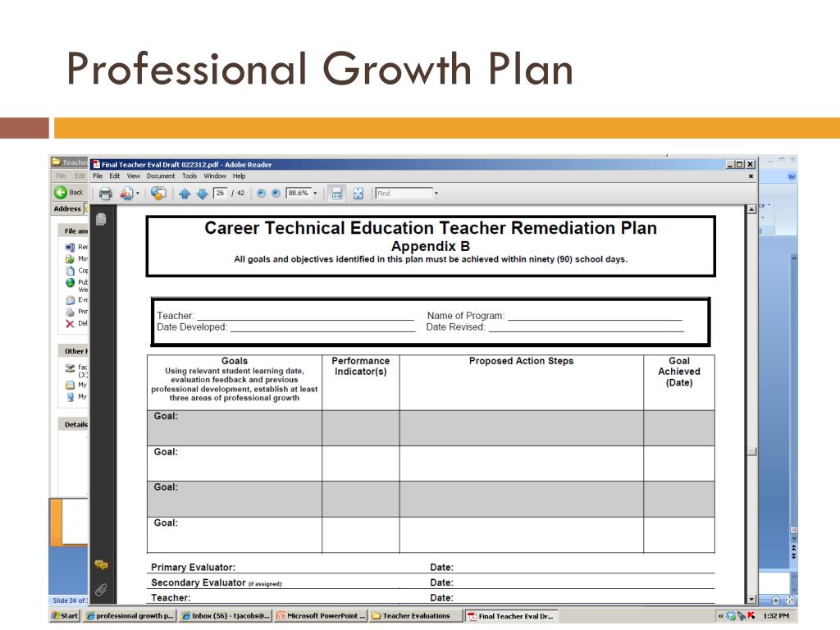Open the collaborate icon in the Reader toolbar
840x630 pixels.
coord(126,194)
